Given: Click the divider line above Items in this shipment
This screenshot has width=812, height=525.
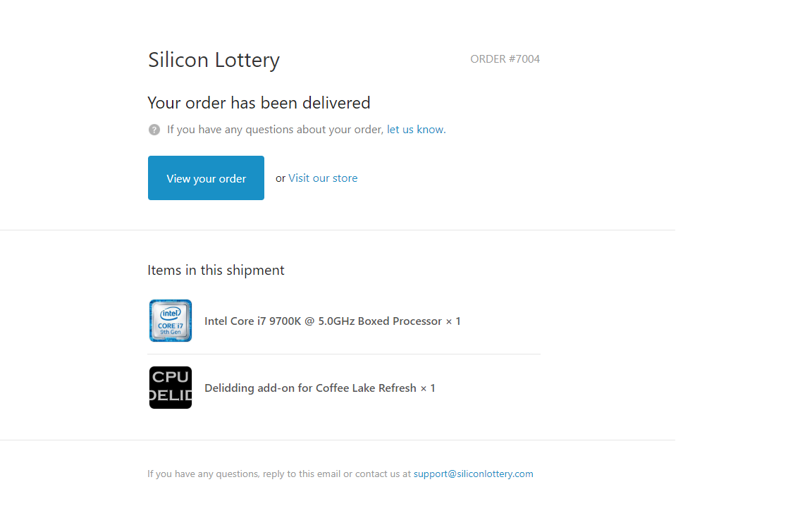Looking at the screenshot, I should 338,230.
